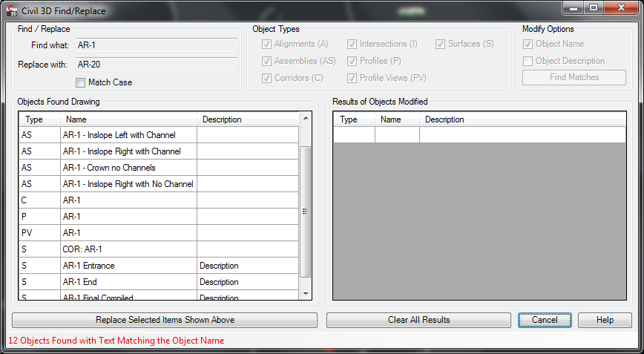
Task: Click the Objects Found list scrollbar thumb
Action: (x=306, y=212)
